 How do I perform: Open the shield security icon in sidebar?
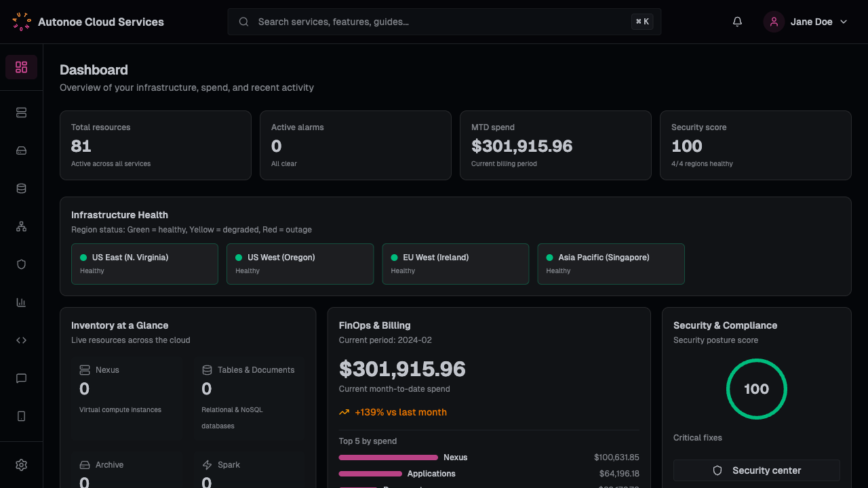21,264
